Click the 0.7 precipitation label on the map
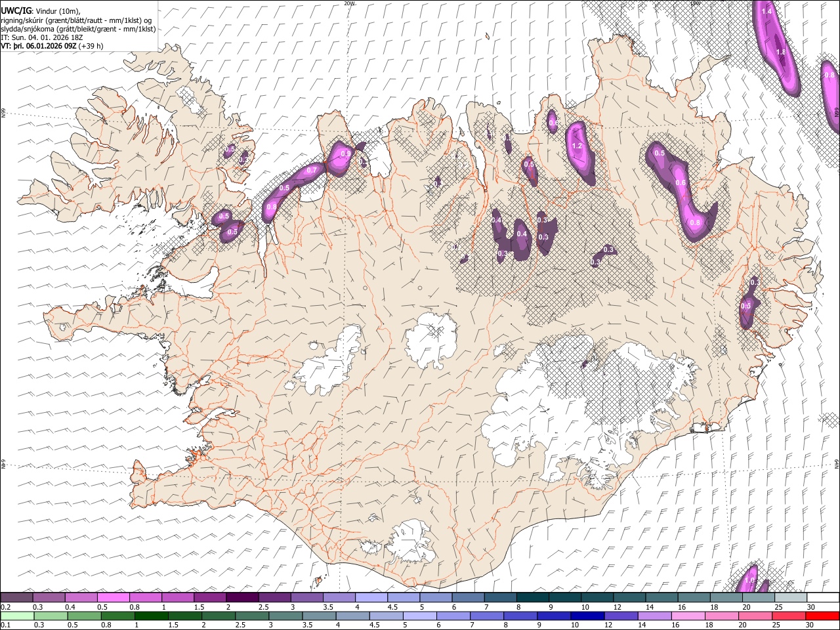The image size is (840, 630). click(x=312, y=170)
